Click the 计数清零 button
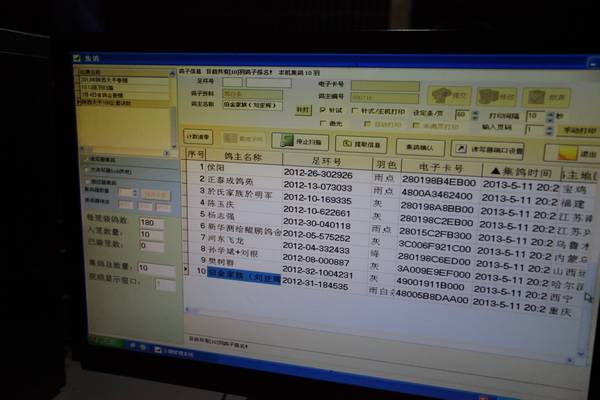The height and width of the screenshot is (400, 600). coord(199,135)
